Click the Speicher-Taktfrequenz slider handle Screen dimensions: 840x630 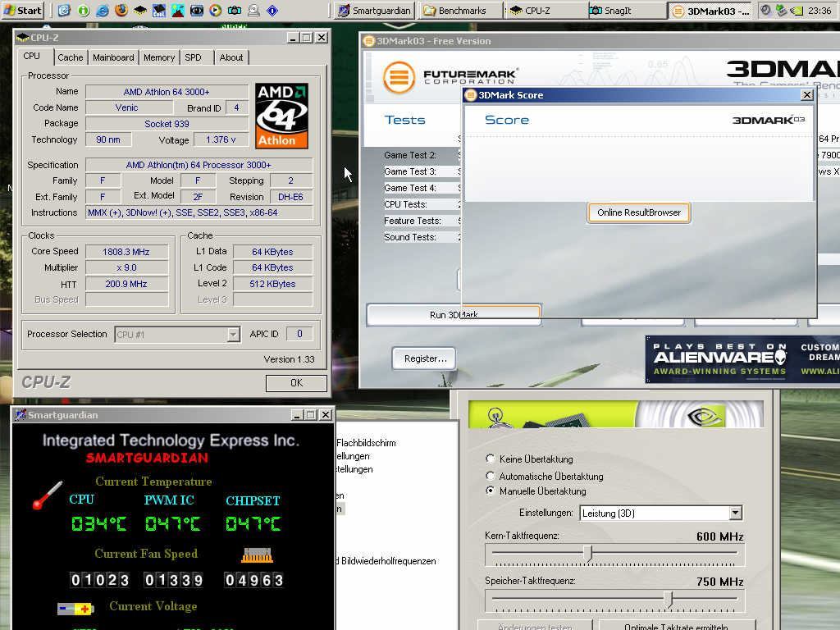click(668, 598)
